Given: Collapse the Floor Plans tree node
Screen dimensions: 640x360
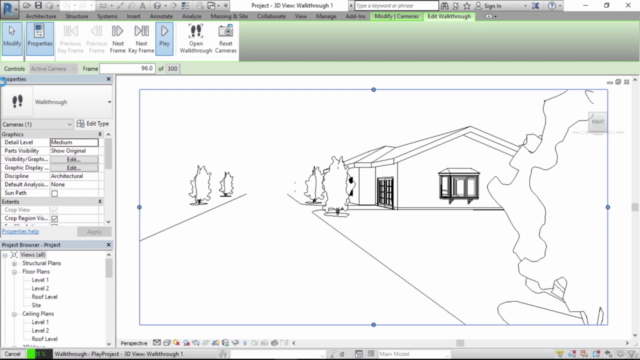Looking at the screenshot, I should (14, 272).
